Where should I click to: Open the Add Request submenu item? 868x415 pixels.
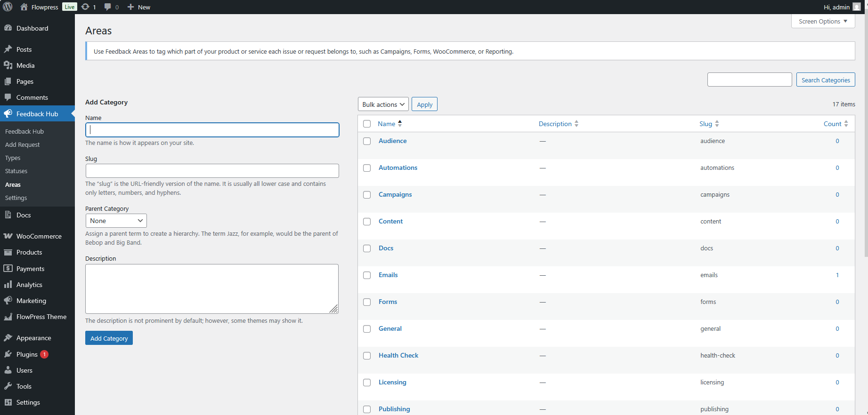click(x=22, y=145)
